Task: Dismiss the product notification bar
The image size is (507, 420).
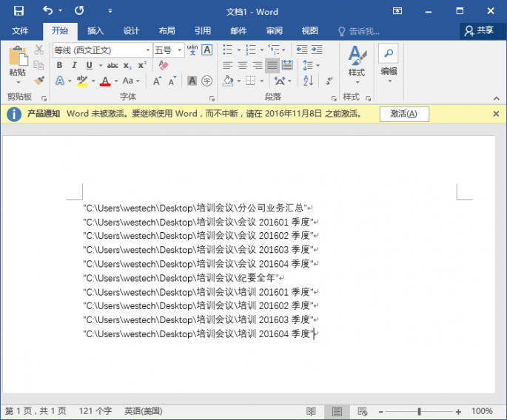Action: coord(496,114)
